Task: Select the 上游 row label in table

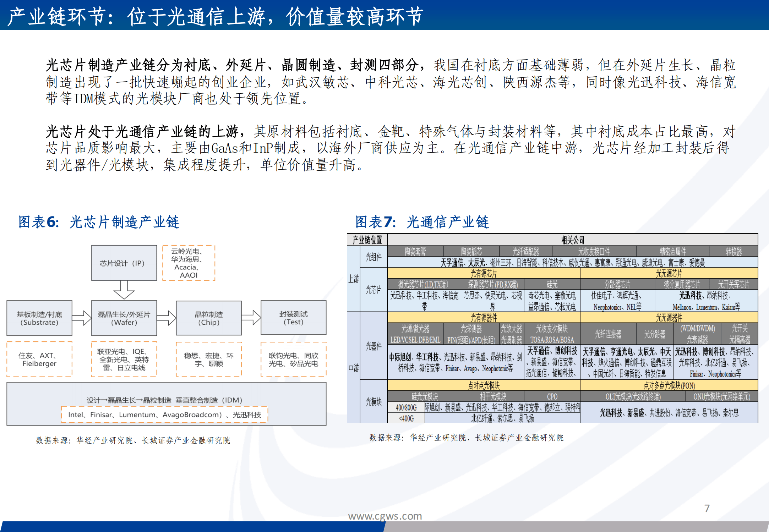Action: 353,279
